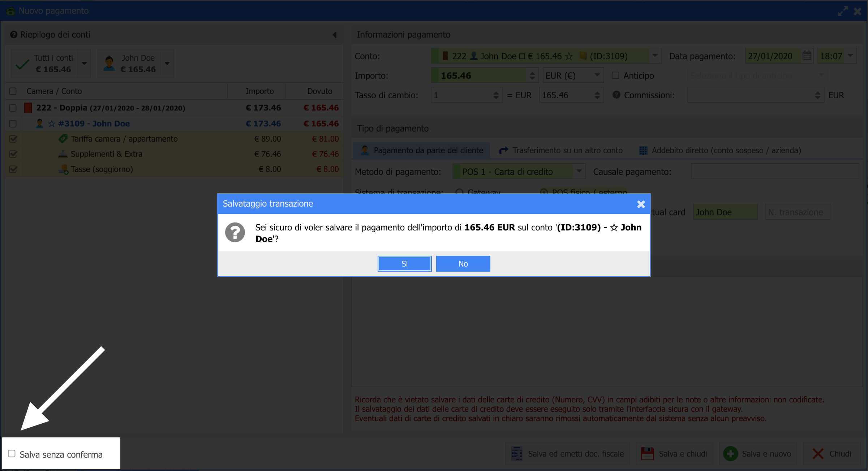Image resolution: width=868 pixels, height=471 pixels.
Task: Click the Causale pagamento field
Action: (775, 172)
